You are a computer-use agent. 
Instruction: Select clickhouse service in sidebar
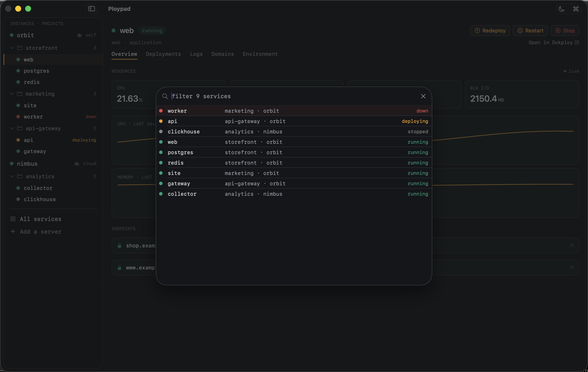click(x=53, y=199)
